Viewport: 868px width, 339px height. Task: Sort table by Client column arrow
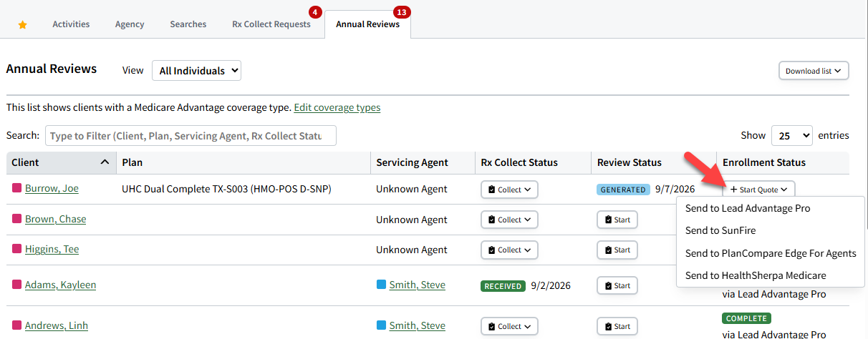click(105, 162)
